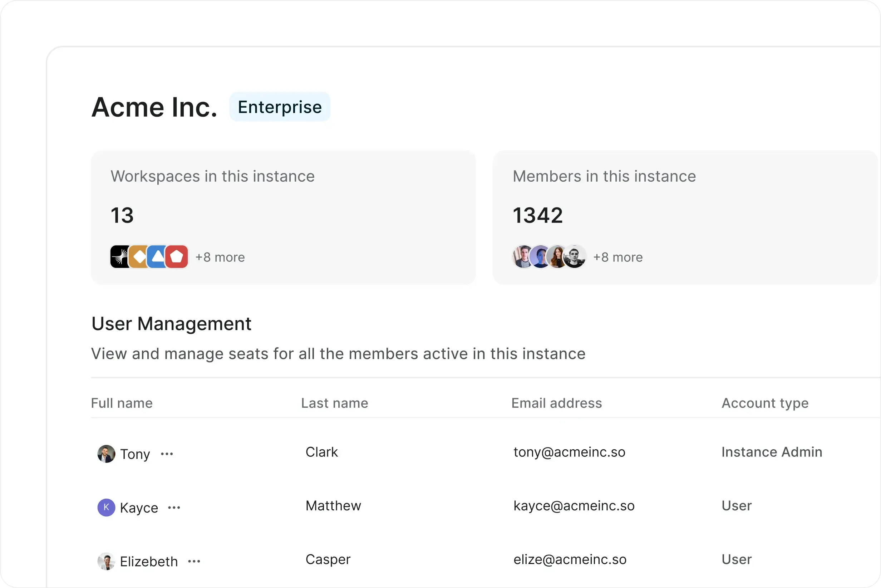Show the 8 additional workspaces

[220, 257]
